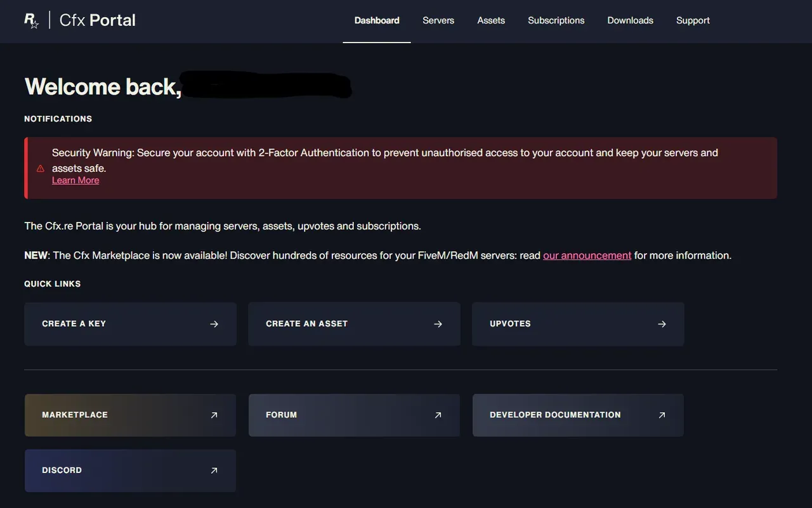
Task: Click the external-link arrow on Discord
Action: pyautogui.click(x=214, y=471)
